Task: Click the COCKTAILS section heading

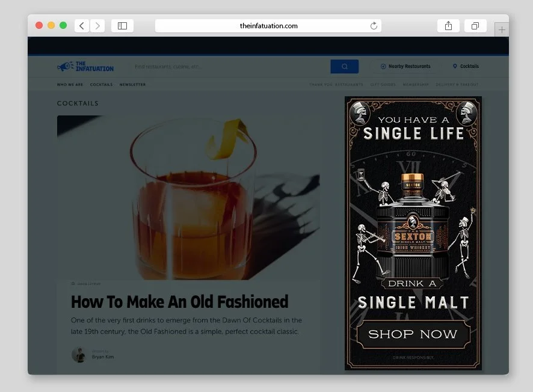Action: pyautogui.click(x=78, y=103)
